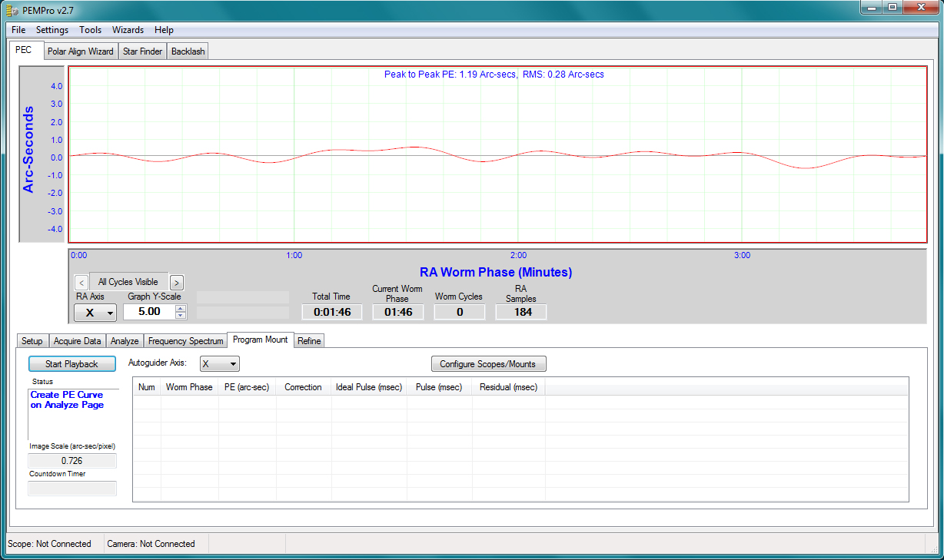Click the All Cycles Visible button
This screenshot has width=944, height=560.
click(x=128, y=282)
